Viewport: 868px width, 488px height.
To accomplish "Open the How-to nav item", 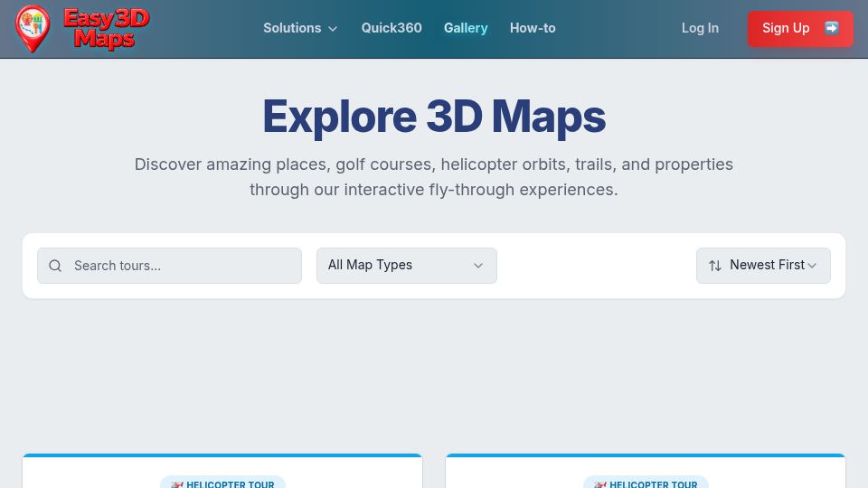I will click(x=533, y=28).
